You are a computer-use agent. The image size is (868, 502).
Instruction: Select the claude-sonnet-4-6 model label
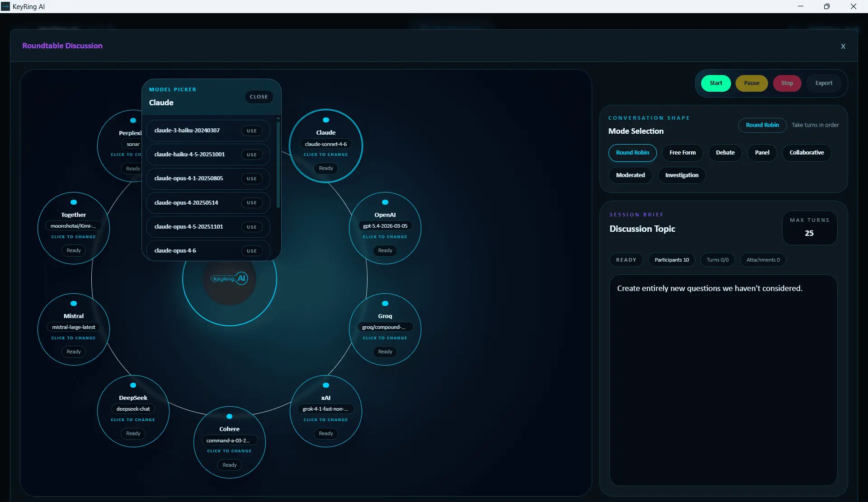pyautogui.click(x=326, y=144)
